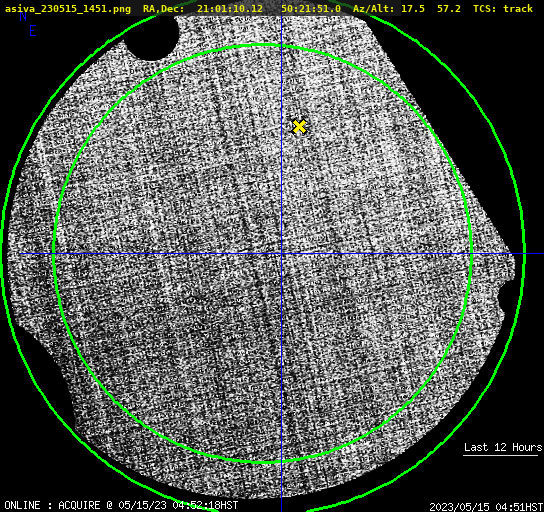Click inner green circle at horizontal line's left crossing
Screen dimensions: 544x512
coord(54,254)
